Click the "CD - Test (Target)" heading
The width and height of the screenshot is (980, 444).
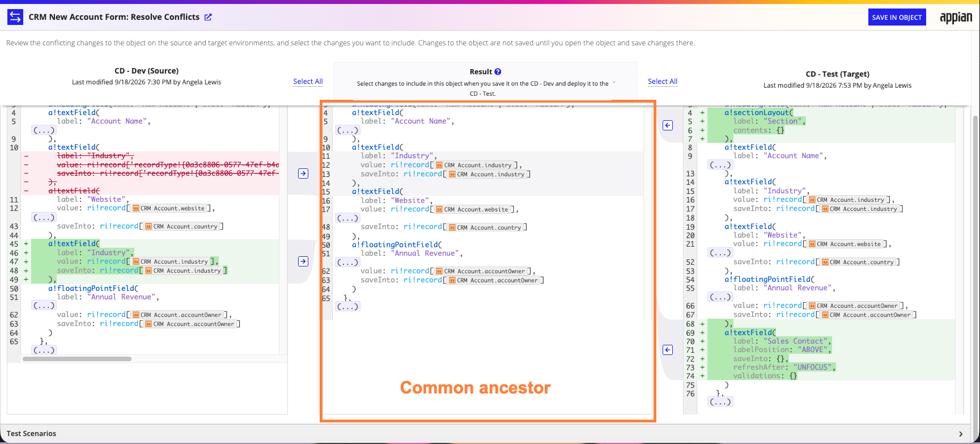pos(837,74)
